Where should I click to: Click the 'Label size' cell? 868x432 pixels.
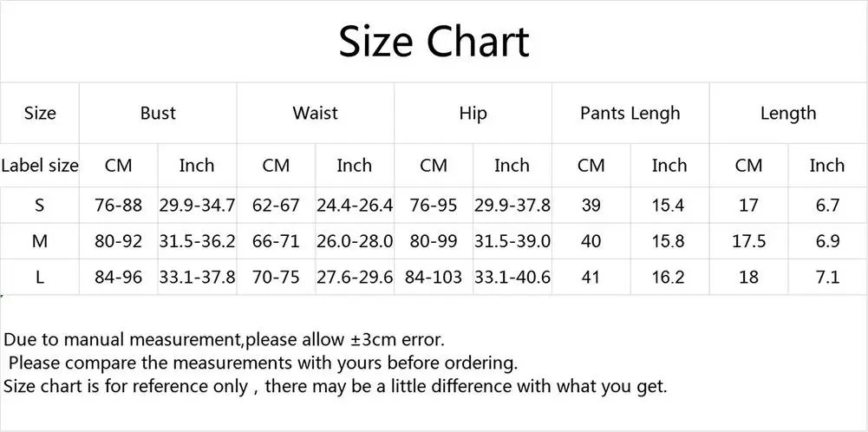pos(40,165)
